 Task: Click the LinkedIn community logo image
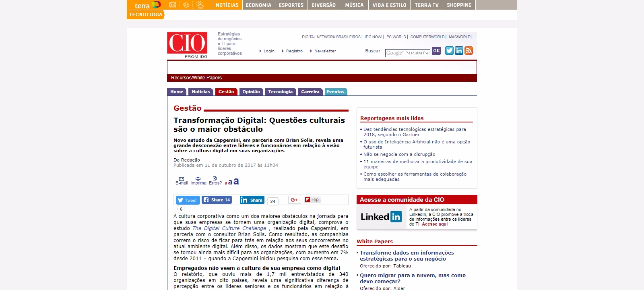tap(381, 217)
